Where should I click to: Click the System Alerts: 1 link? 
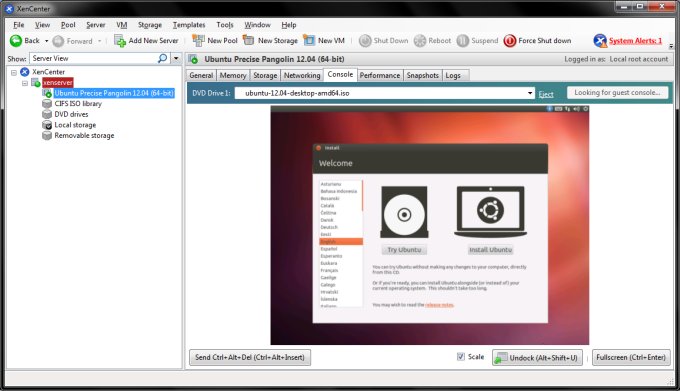(635, 41)
